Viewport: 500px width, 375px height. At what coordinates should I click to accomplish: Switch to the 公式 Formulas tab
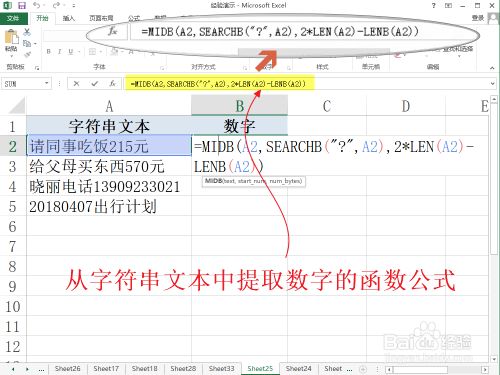click(x=134, y=19)
